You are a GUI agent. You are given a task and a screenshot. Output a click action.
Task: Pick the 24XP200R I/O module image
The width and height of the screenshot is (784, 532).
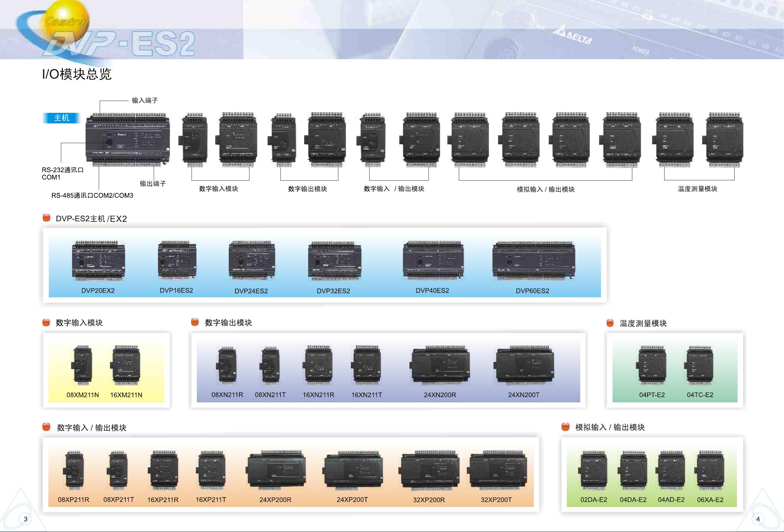click(x=276, y=470)
